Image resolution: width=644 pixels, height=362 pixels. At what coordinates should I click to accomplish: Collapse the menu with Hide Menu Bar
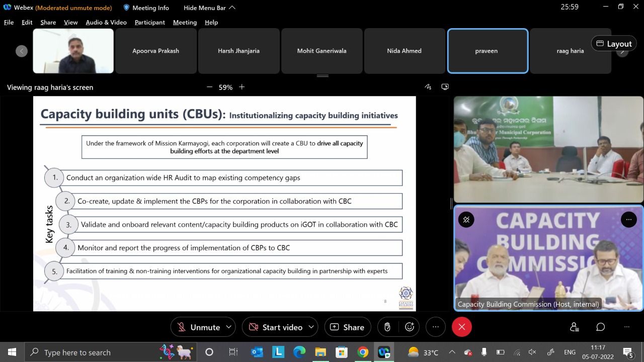click(x=209, y=8)
